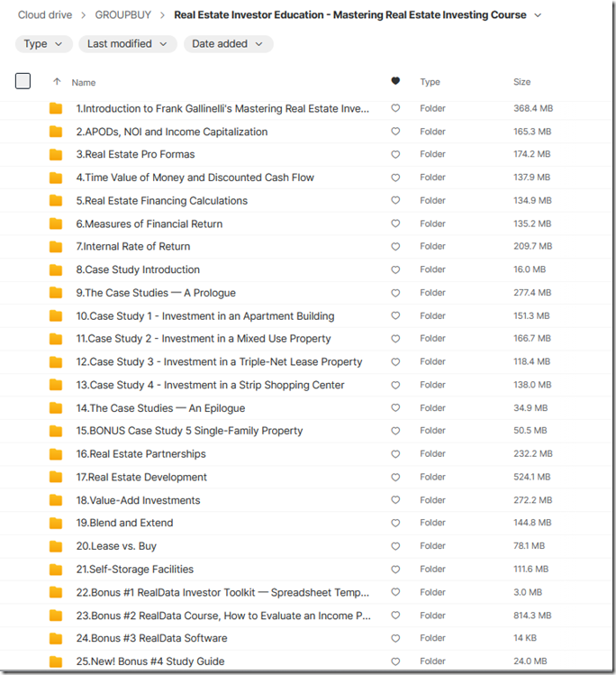Expand the Last modified filter
The image size is (616, 675).
click(127, 44)
